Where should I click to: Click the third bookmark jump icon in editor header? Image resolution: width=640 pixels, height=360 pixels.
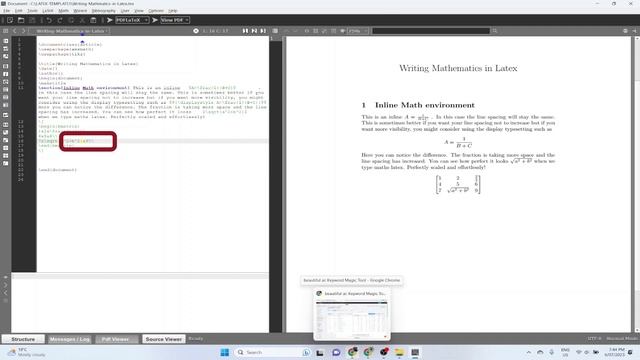(x=263, y=31)
